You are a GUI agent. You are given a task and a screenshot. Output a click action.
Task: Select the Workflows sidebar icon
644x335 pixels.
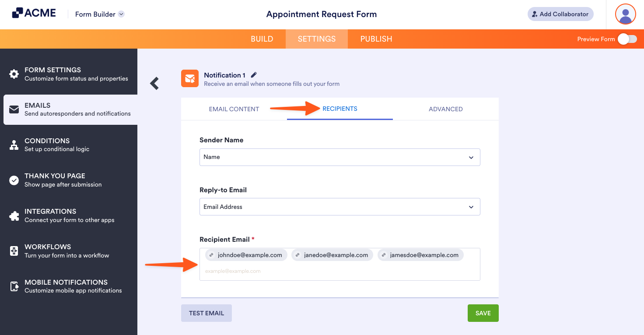tap(14, 251)
